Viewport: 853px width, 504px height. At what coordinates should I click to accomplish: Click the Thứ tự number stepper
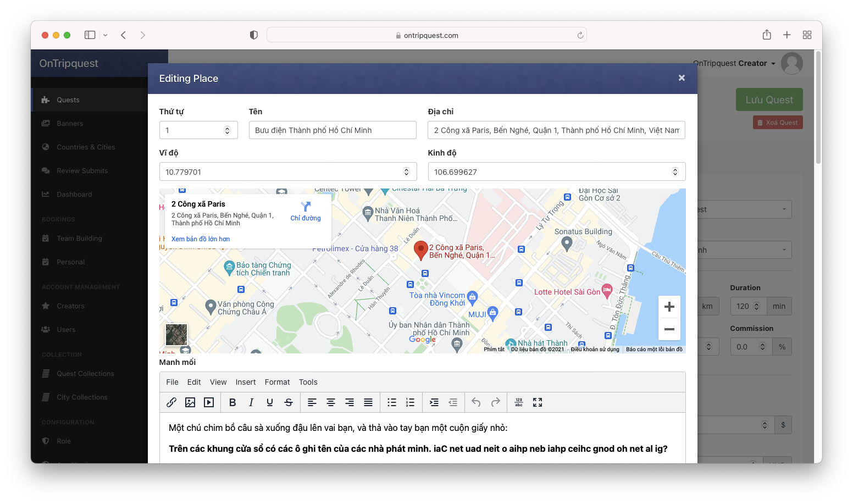tap(227, 130)
